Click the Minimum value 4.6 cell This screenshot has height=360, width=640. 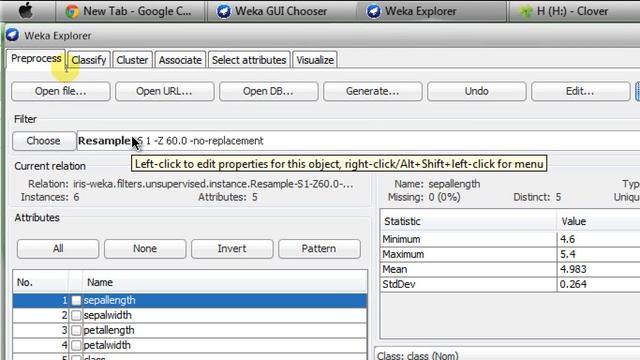pos(599,239)
